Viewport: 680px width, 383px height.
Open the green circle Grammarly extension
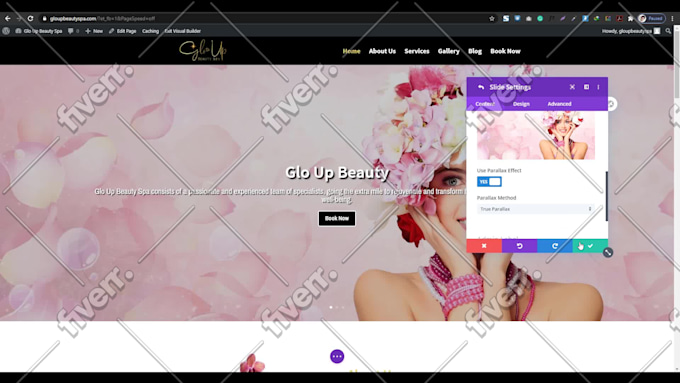pos(540,19)
